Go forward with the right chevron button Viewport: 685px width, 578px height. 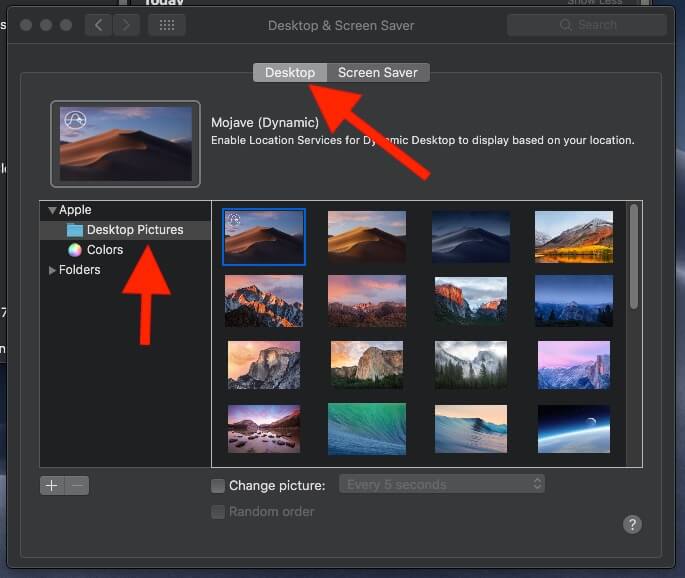coord(126,25)
